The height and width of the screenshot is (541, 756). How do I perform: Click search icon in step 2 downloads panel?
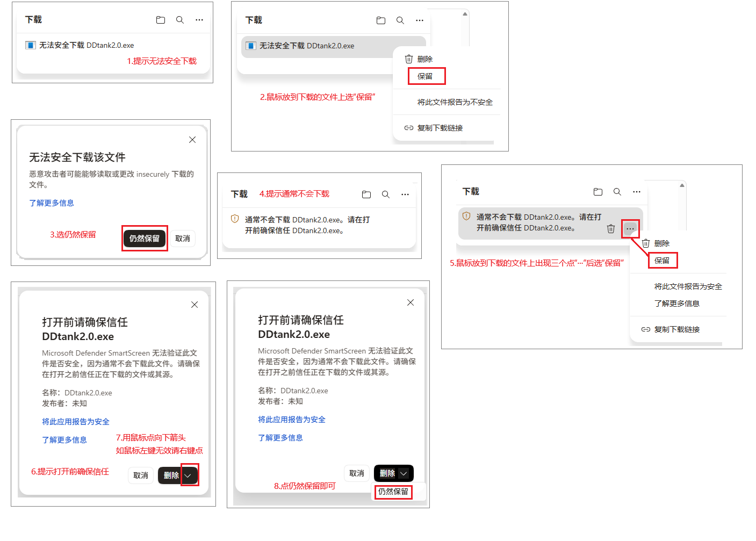click(x=400, y=20)
